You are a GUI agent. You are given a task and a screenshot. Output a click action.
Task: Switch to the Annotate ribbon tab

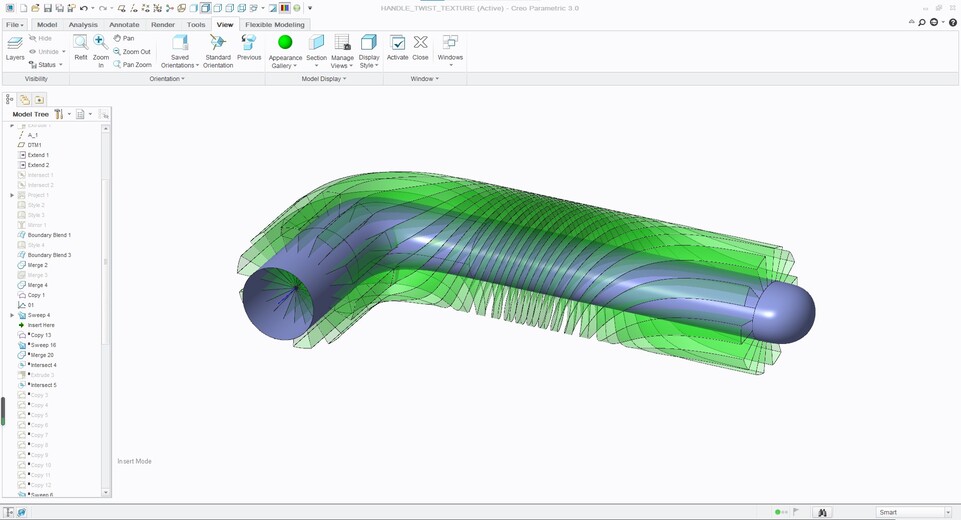(x=124, y=25)
